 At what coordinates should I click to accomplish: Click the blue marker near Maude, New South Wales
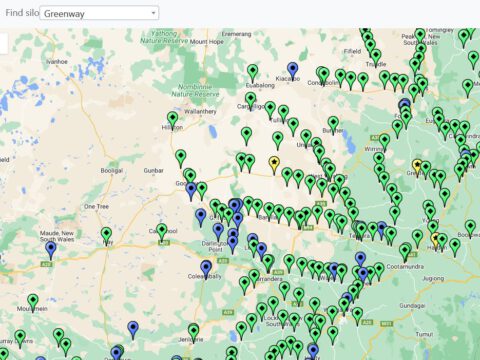(51, 250)
